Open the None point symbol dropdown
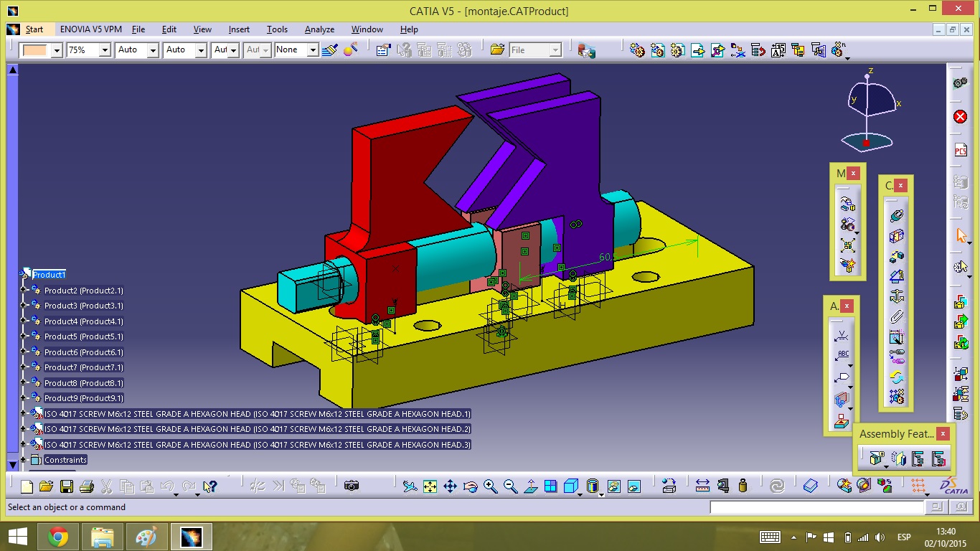This screenshot has height=551, width=980. pyautogui.click(x=313, y=50)
